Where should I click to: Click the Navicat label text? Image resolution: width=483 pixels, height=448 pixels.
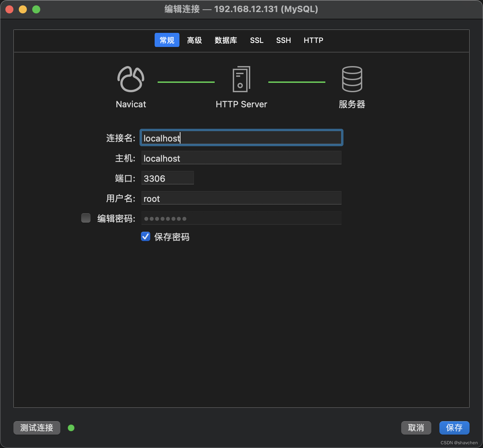tap(131, 104)
